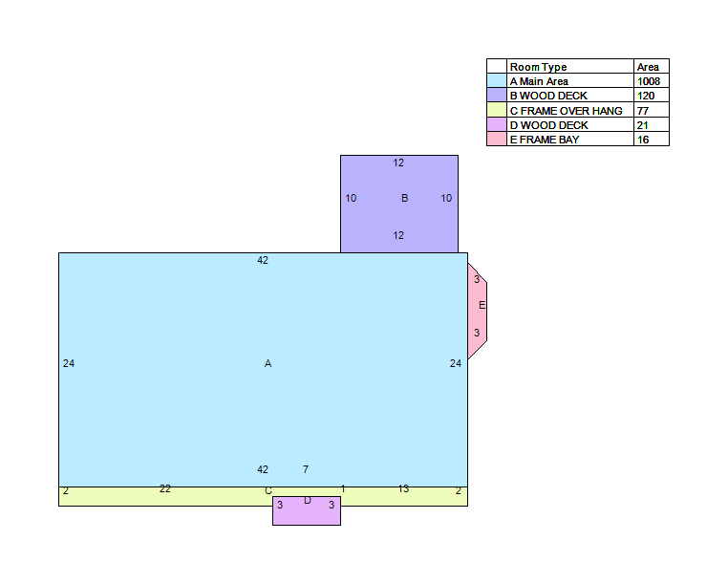Screen dimensions: 728x584
Task: Select section label B on wood deck
Action: 404,198
